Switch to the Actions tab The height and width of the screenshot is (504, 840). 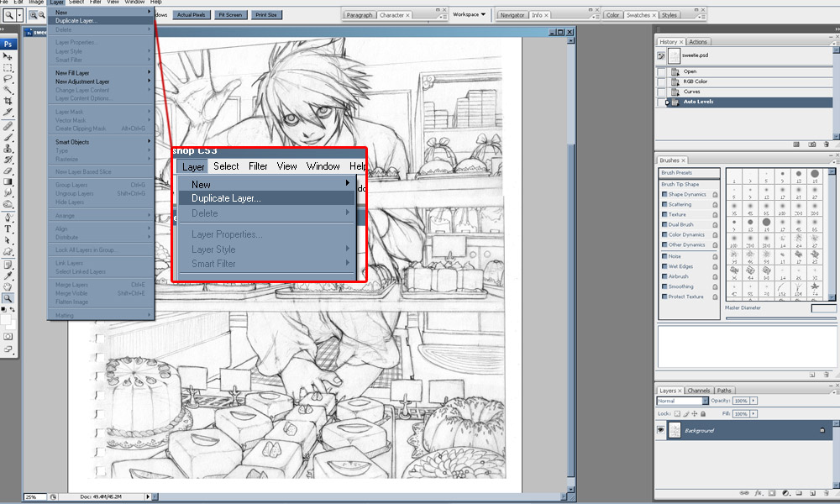pos(697,42)
